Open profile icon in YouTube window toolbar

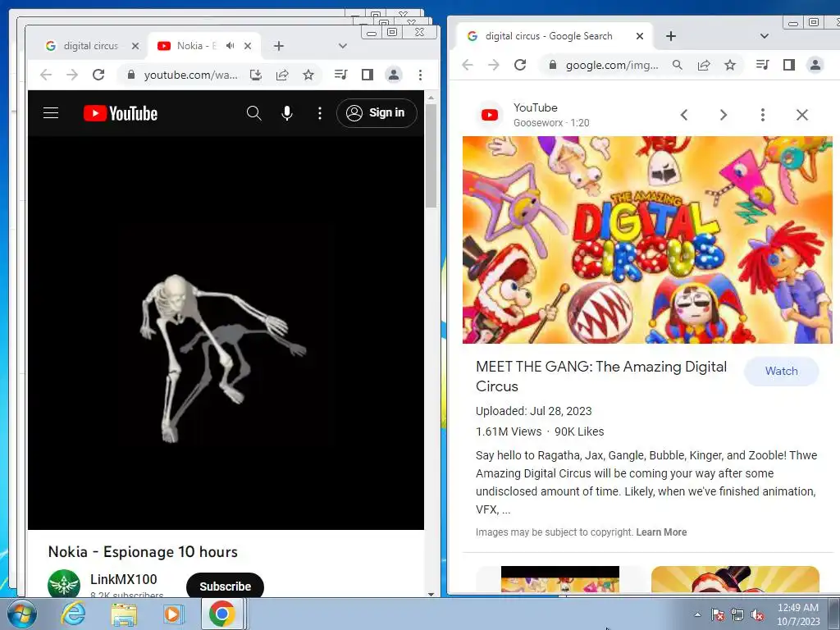point(394,75)
